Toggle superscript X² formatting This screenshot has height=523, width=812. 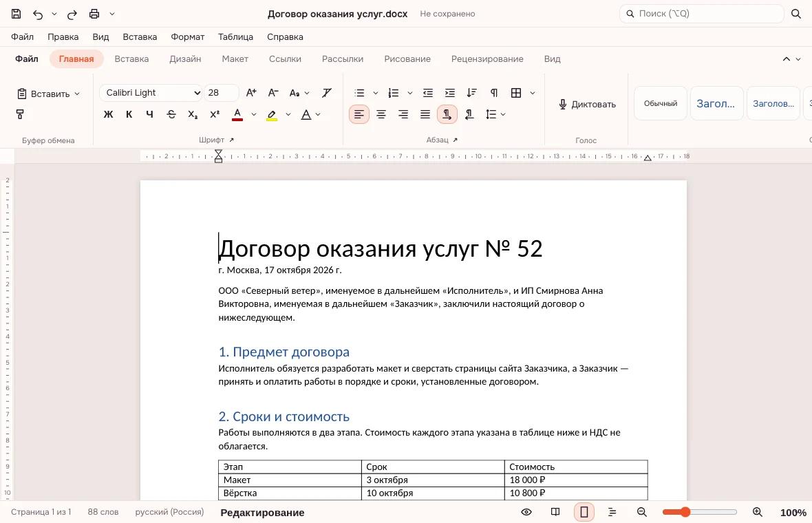pyautogui.click(x=215, y=114)
